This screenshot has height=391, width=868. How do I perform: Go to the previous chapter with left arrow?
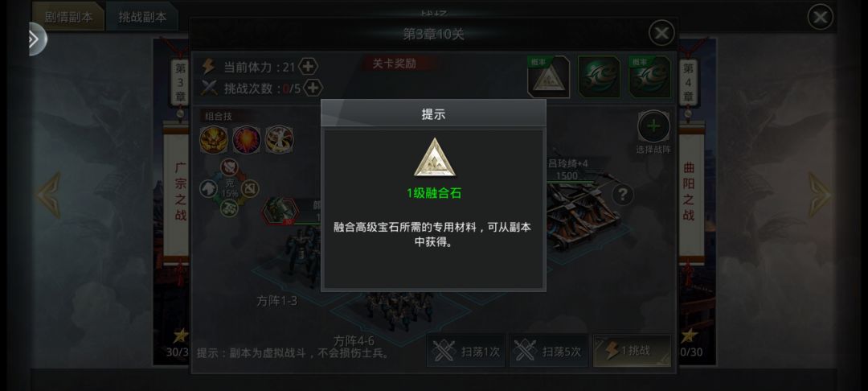click(x=49, y=195)
